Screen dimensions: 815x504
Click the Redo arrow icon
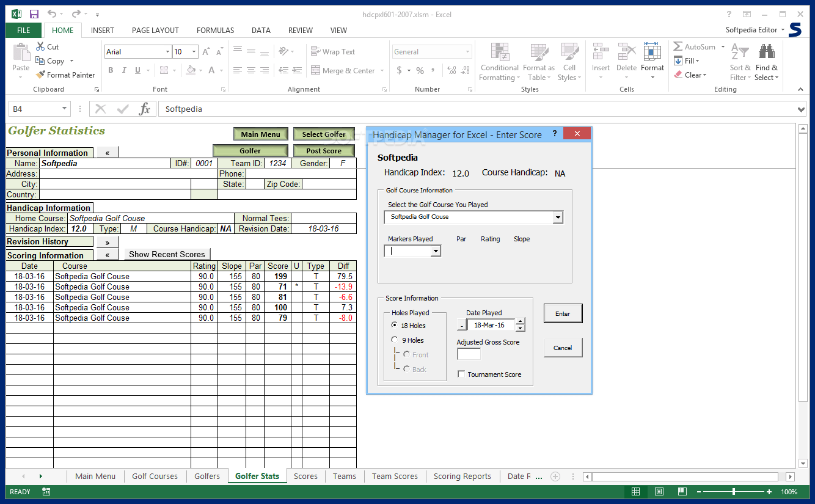pos(76,13)
